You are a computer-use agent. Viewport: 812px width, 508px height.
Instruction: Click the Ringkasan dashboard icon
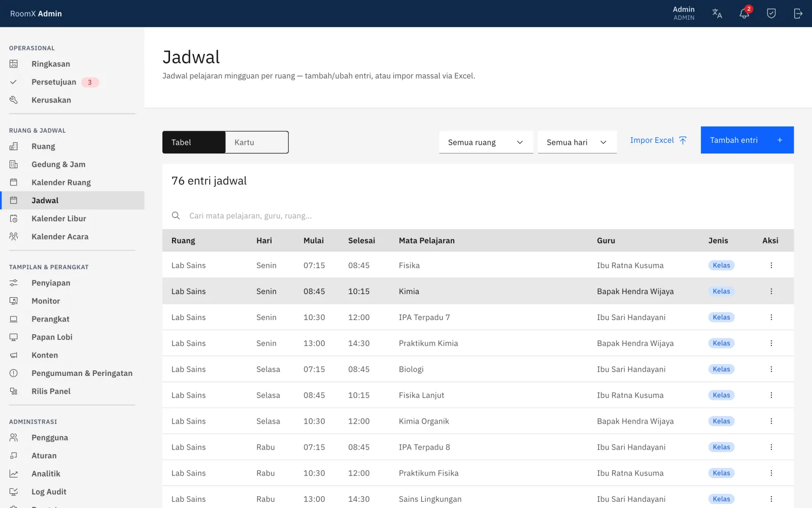[14, 64]
